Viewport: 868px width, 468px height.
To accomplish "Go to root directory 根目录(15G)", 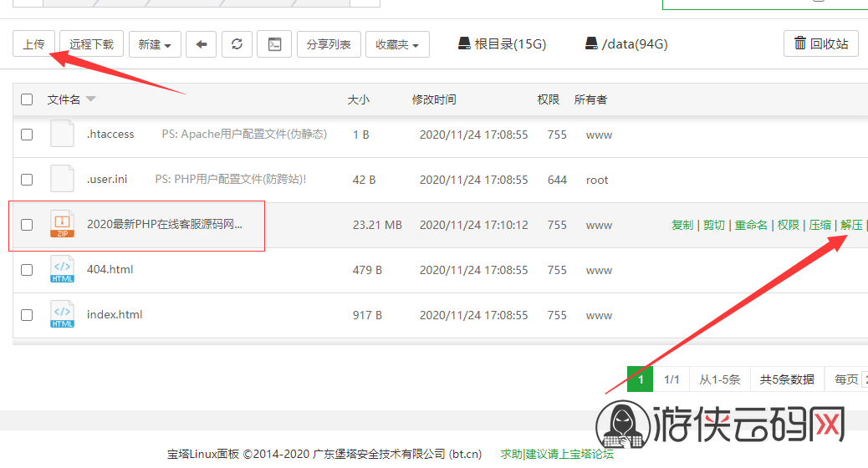I will click(x=502, y=43).
